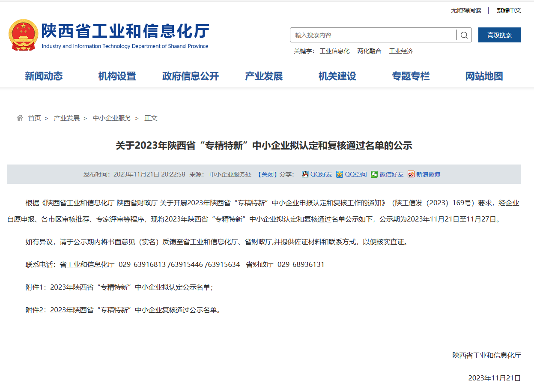Viewport: 534px width, 392px height.
Task: Open the 专题专栏 menu item
Action: point(411,76)
